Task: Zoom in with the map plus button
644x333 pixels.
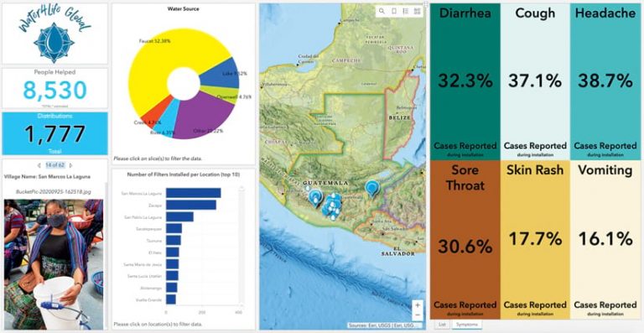Action: coord(418,305)
